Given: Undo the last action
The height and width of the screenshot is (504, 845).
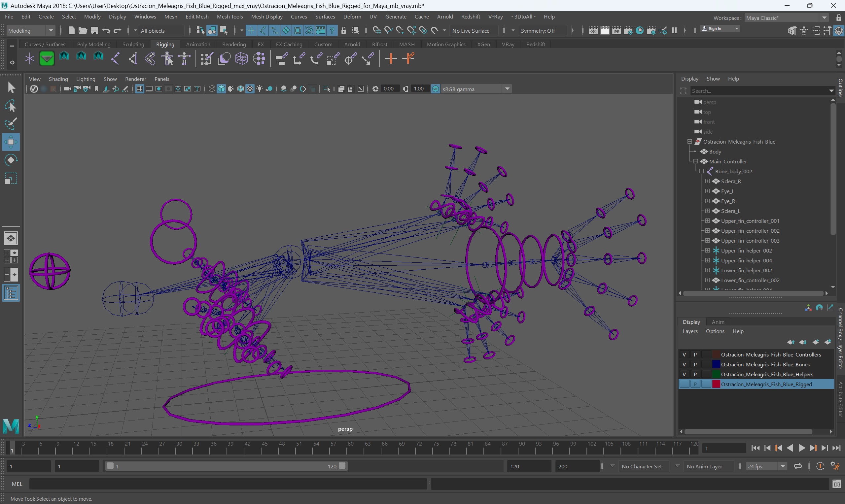Looking at the screenshot, I should point(106,31).
